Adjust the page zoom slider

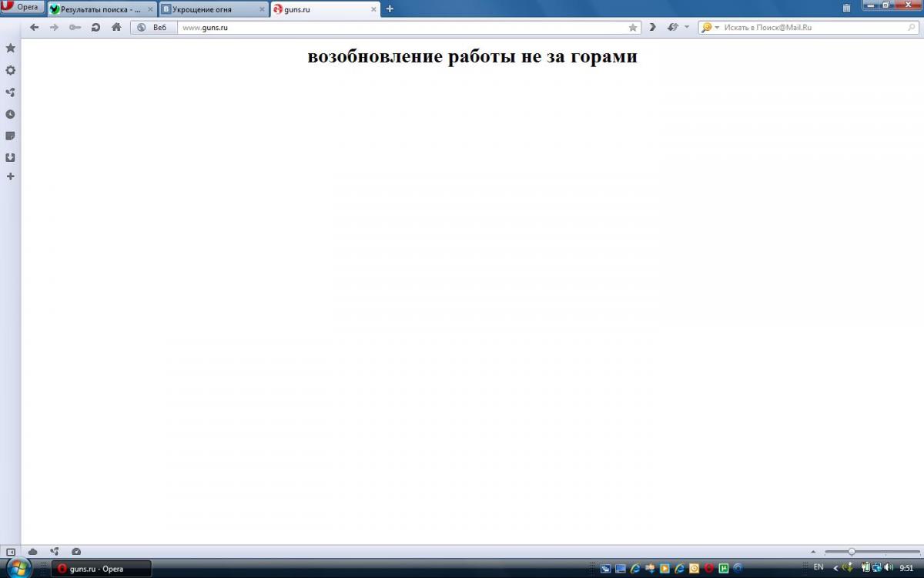(852, 552)
